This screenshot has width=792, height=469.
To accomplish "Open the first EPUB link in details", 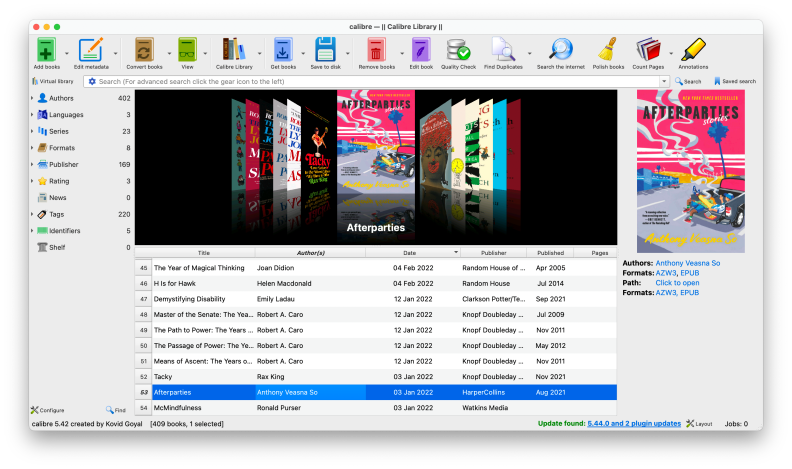I will (x=689, y=273).
